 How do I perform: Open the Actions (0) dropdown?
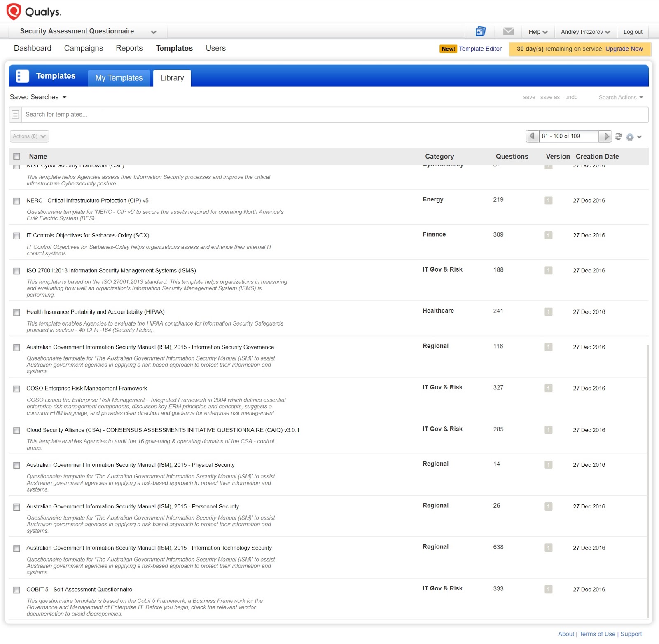[29, 136]
